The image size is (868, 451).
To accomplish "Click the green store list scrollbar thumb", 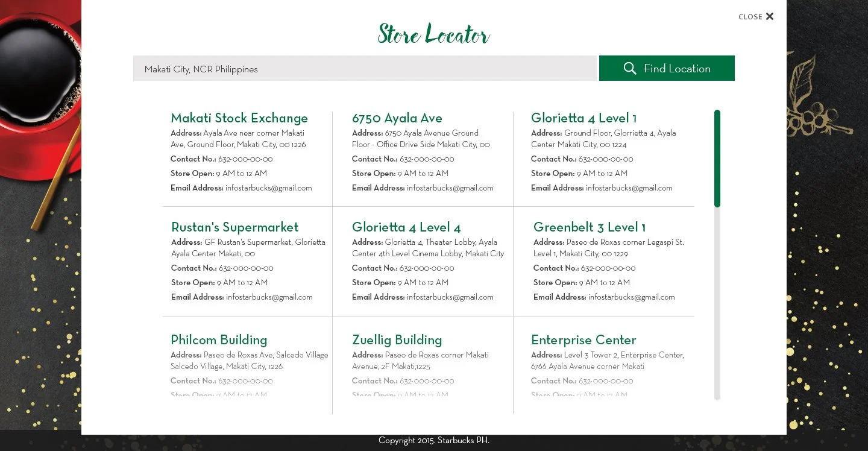I will pos(717,159).
